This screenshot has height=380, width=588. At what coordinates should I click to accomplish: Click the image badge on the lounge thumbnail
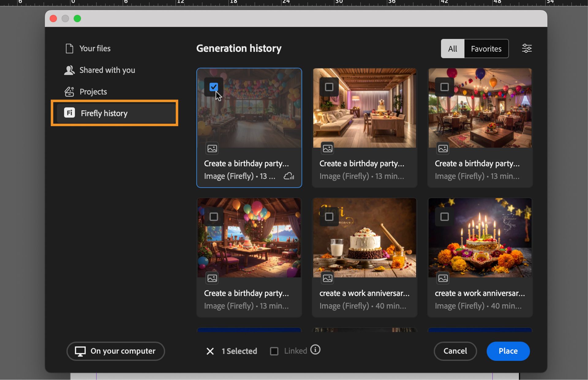coord(327,148)
